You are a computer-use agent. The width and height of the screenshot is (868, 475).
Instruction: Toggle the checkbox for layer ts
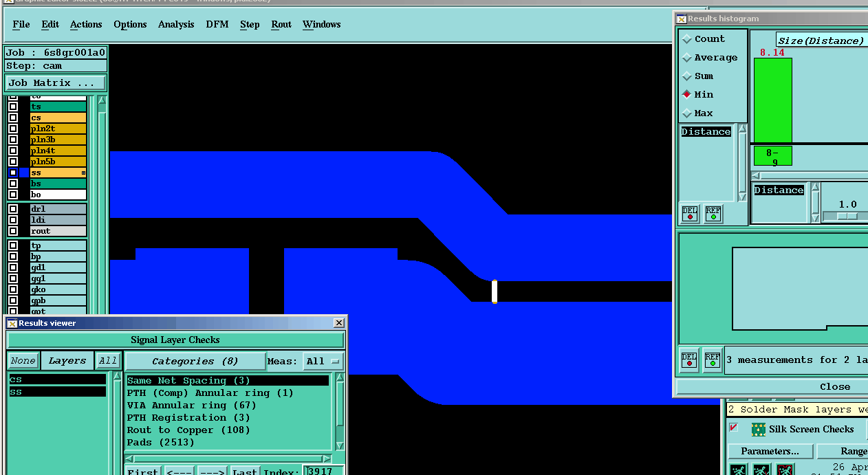pyautogui.click(x=13, y=107)
